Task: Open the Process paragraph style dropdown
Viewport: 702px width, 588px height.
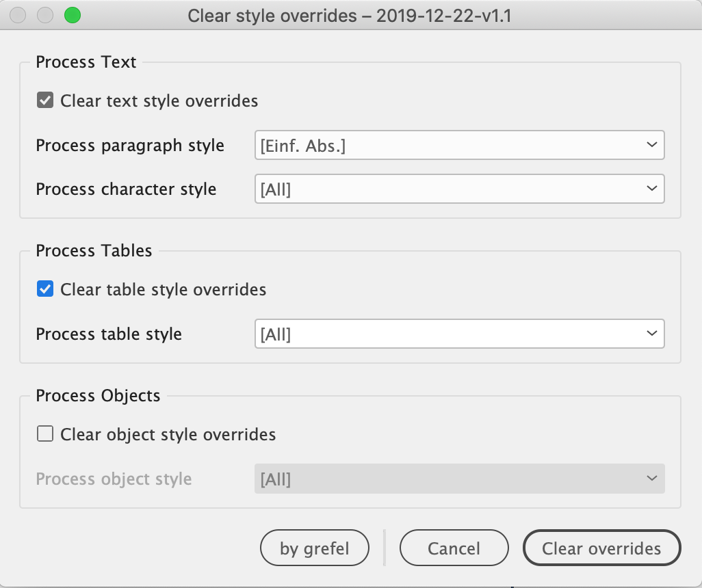Action: click(x=459, y=146)
